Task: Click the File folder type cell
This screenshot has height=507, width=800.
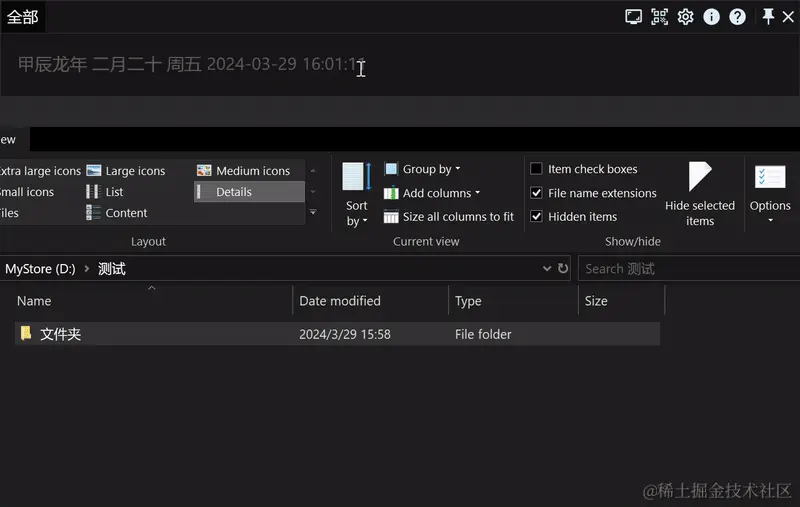Action: coord(483,335)
